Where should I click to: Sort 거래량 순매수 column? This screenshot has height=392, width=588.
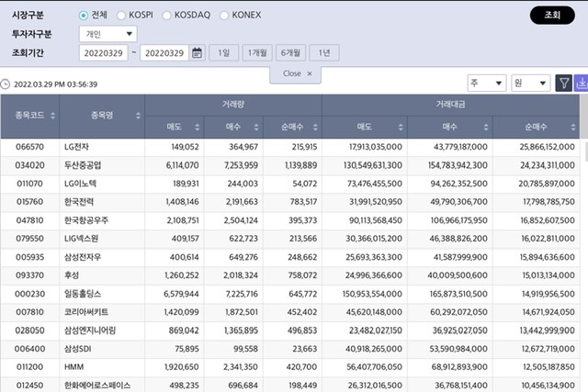(315, 127)
